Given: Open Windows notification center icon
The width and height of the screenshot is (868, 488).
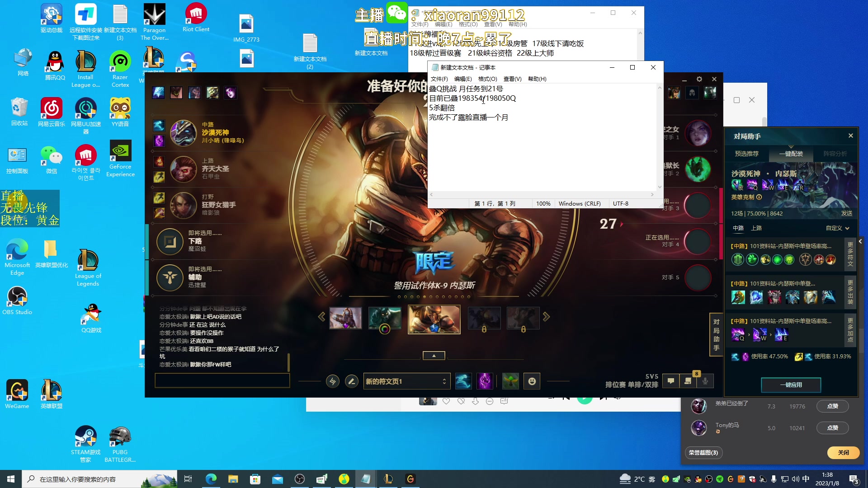Looking at the screenshot, I should click(x=854, y=479).
